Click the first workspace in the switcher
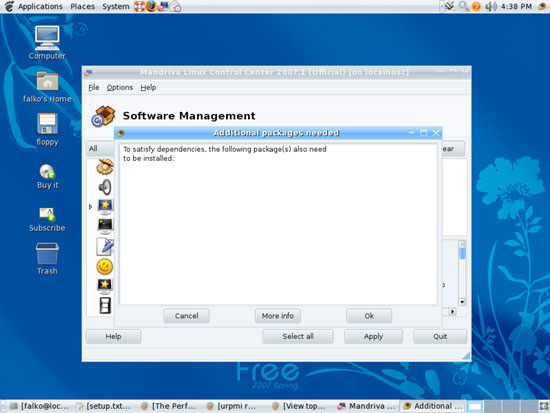The image size is (550, 413). (475, 407)
